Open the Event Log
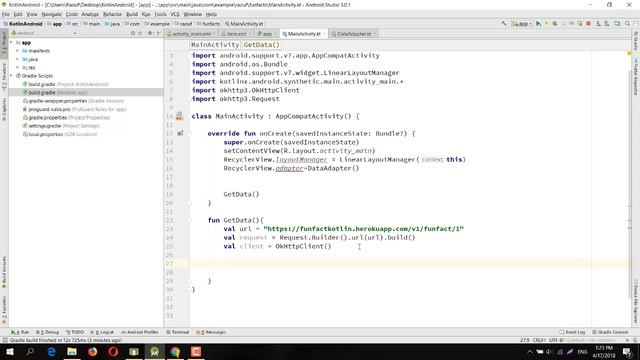This screenshot has width=640, height=360. (x=572, y=332)
